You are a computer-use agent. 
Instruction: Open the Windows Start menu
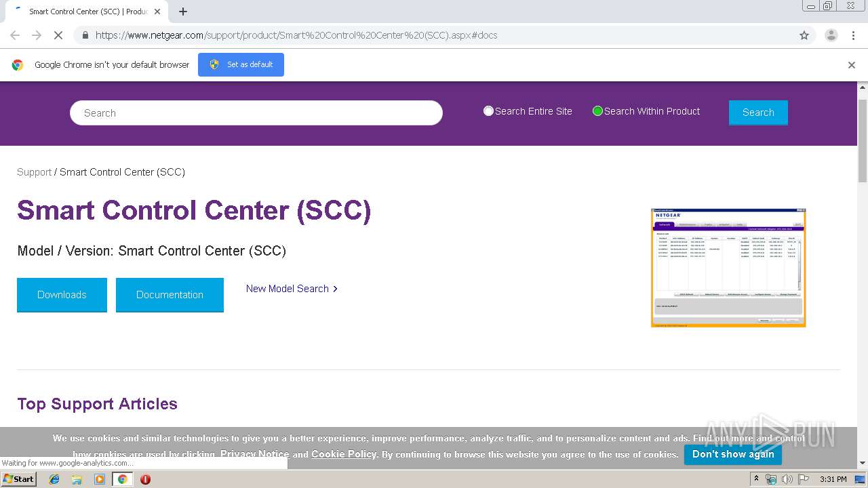coord(18,479)
